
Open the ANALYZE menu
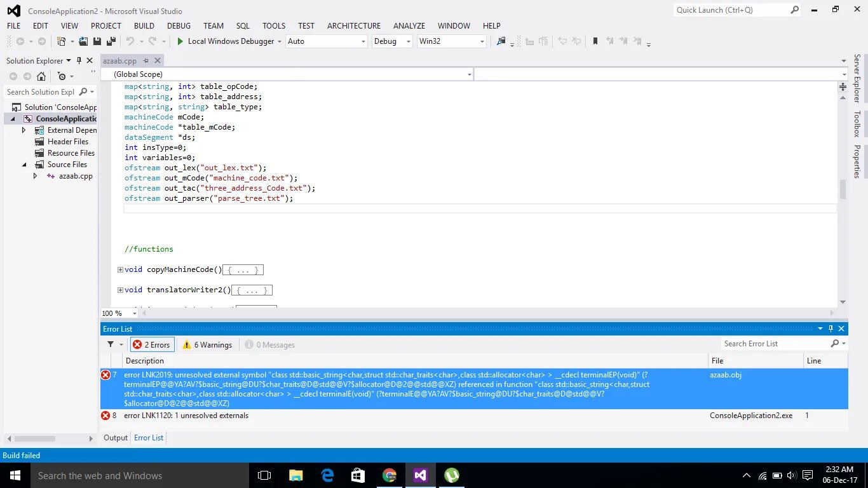point(409,26)
